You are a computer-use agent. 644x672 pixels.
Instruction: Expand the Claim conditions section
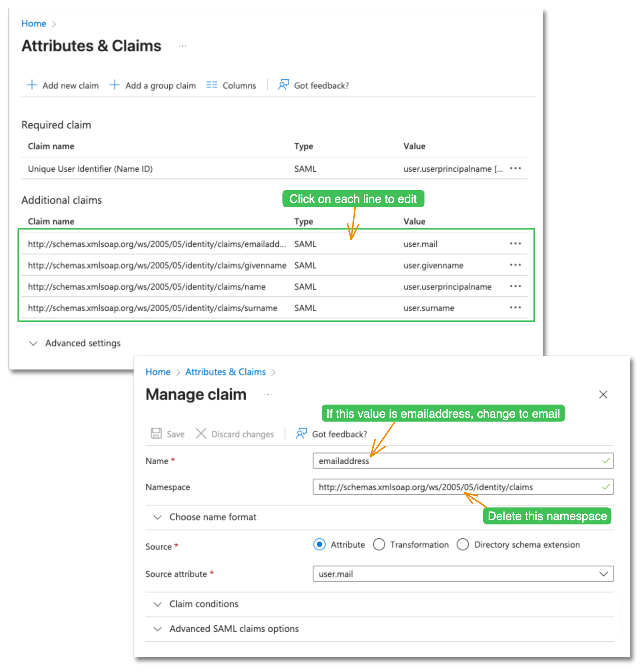tap(158, 604)
